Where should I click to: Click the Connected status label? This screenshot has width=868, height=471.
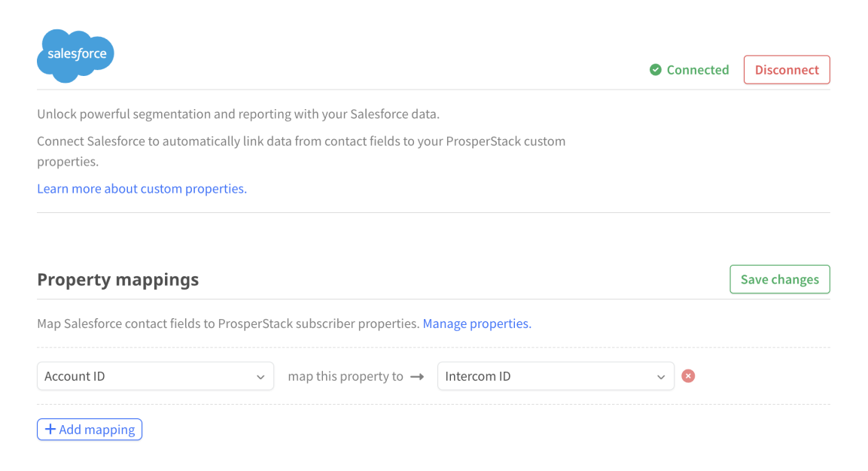pyautogui.click(x=698, y=70)
